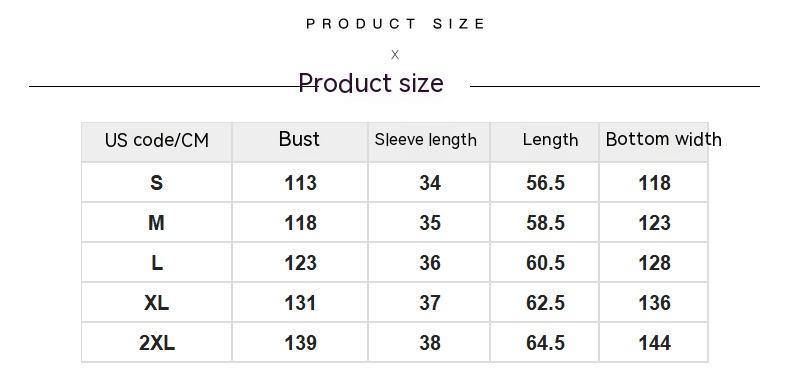Click the bottom width value 136
This screenshot has height=387, width=790.
tap(654, 302)
